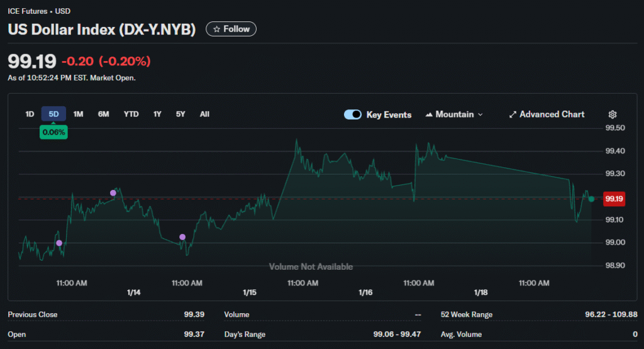The width and height of the screenshot is (644, 349).
Task: Click first purple key event marker
Action: [59, 243]
